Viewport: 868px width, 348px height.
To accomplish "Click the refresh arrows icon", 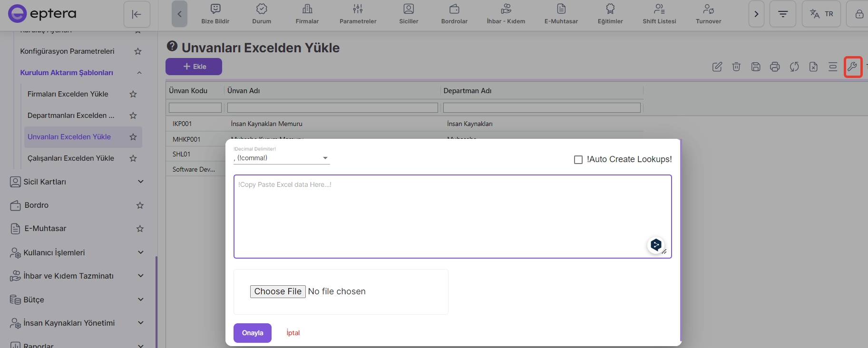I will coord(794,67).
